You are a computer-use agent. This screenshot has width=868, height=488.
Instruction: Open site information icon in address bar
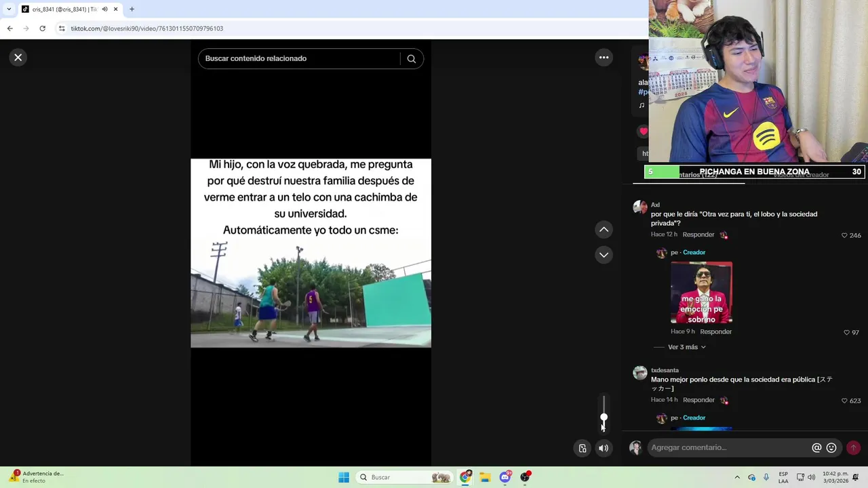pyautogui.click(x=62, y=28)
